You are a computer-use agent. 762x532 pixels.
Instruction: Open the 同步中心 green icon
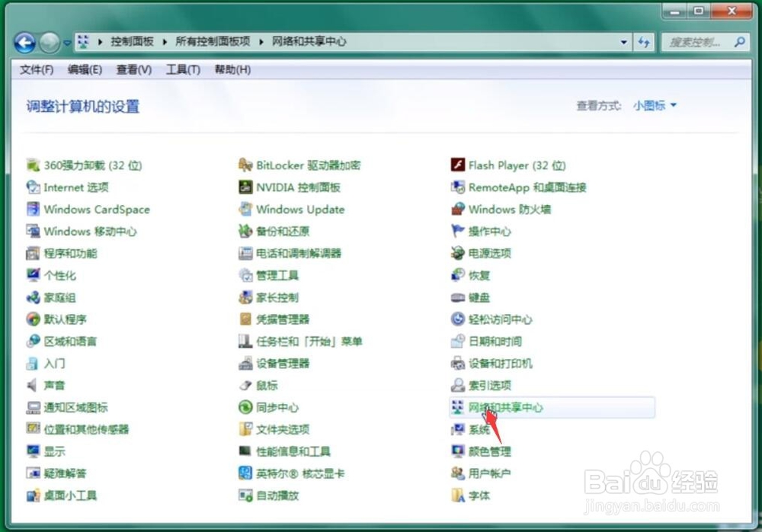tap(245, 407)
